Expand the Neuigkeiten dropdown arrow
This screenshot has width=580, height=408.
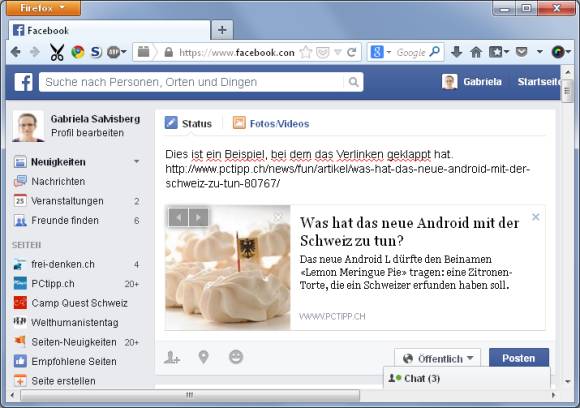136,162
